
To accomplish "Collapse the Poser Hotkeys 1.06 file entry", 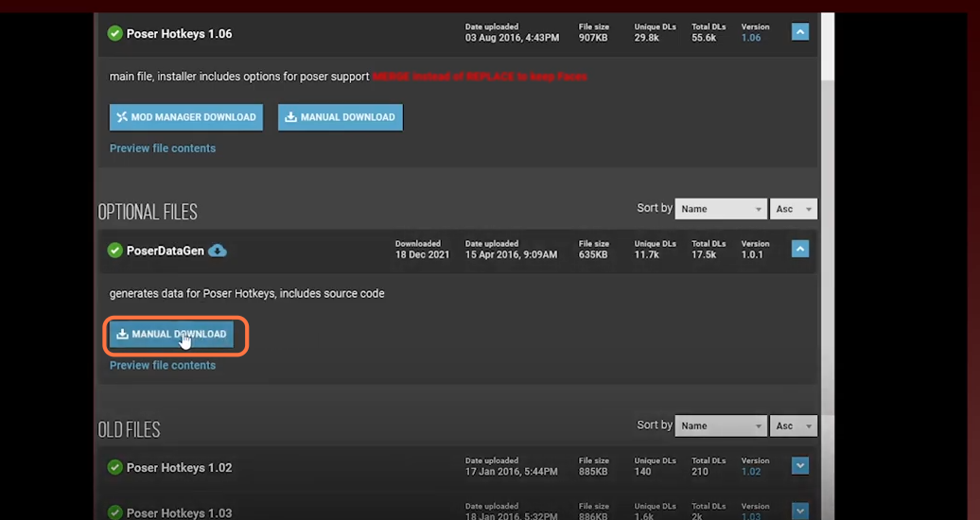I will coord(800,32).
